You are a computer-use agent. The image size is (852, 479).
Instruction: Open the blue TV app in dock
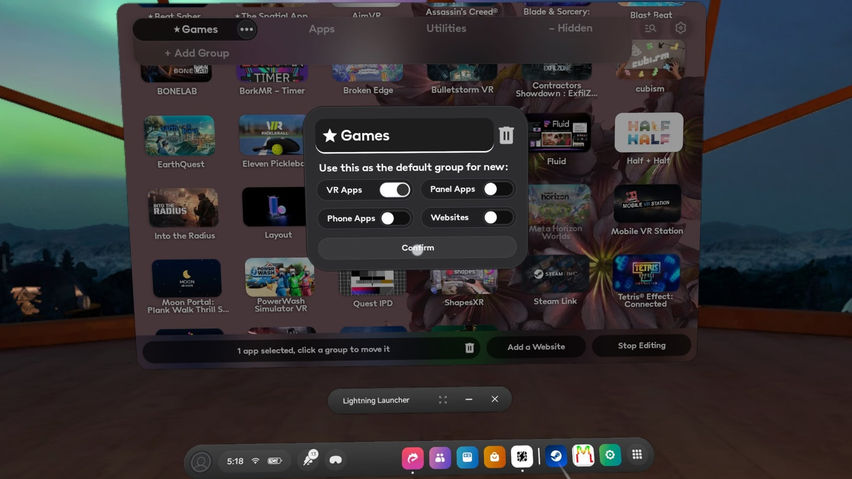coord(467,457)
